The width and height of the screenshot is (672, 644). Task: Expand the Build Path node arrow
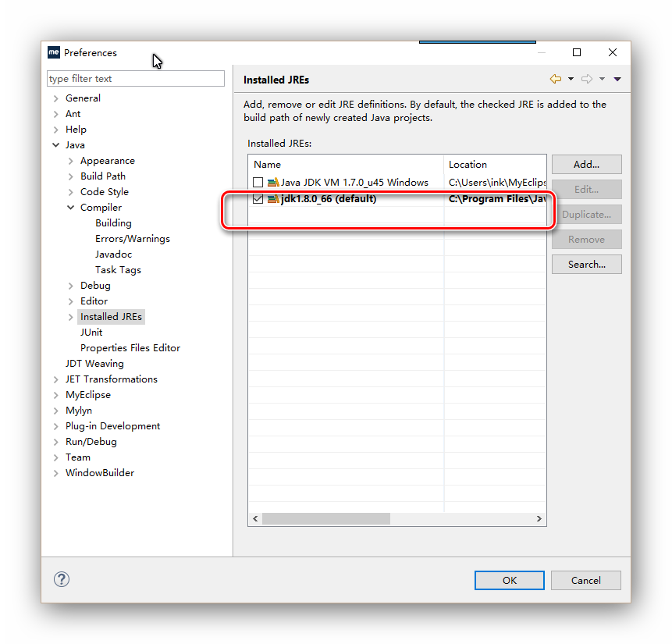pos(71,176)
